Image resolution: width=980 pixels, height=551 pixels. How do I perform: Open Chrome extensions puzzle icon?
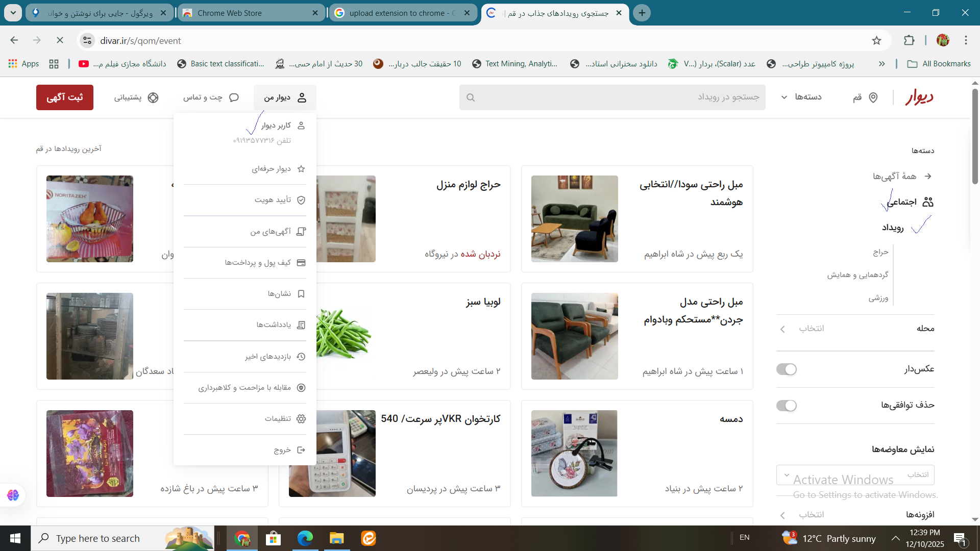(909, 41)
